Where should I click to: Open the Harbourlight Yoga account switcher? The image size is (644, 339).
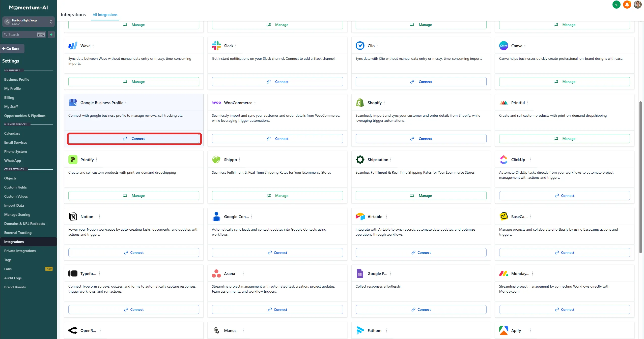click(x=29, y=22)
